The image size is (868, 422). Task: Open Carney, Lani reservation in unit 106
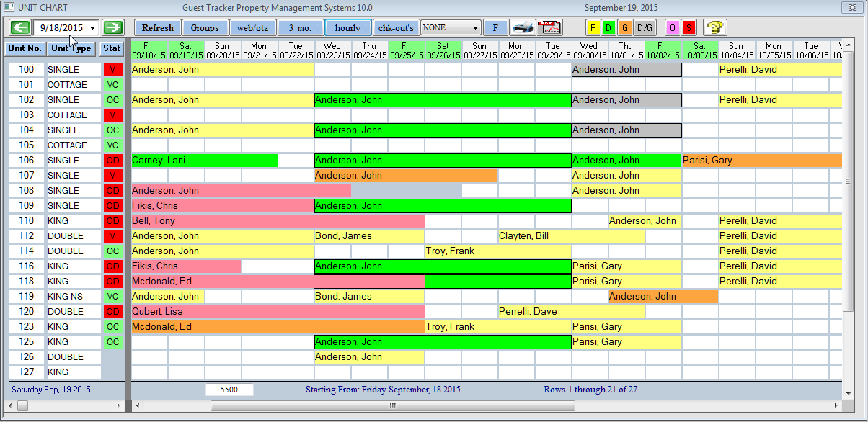tap(204, 161)
